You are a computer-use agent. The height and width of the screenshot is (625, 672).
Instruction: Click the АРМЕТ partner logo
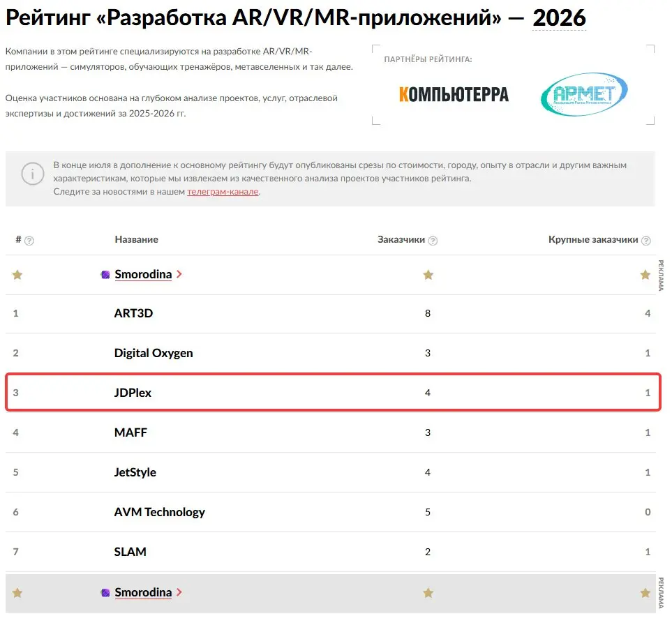click(584, 94)
